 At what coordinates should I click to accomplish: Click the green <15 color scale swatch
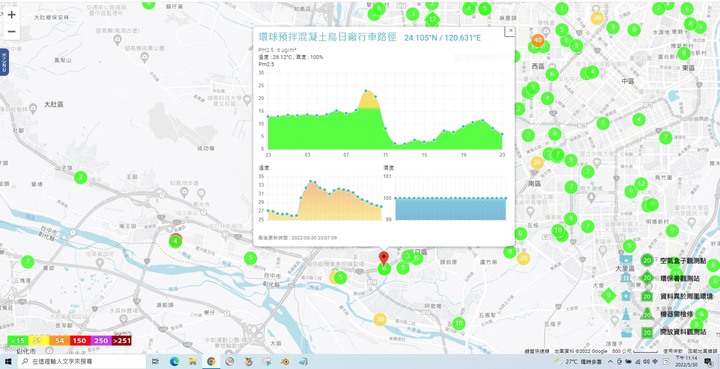18,341
